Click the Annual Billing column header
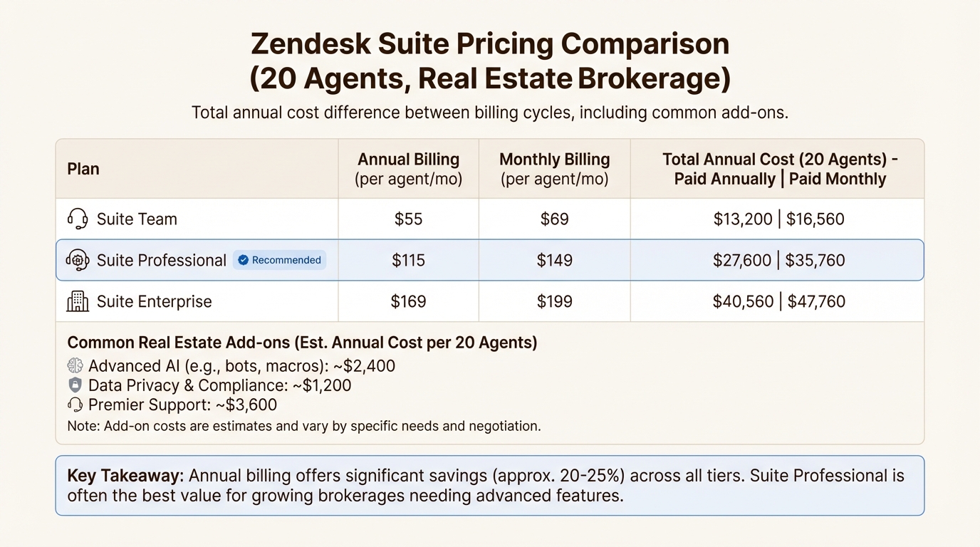 [408, 169]
